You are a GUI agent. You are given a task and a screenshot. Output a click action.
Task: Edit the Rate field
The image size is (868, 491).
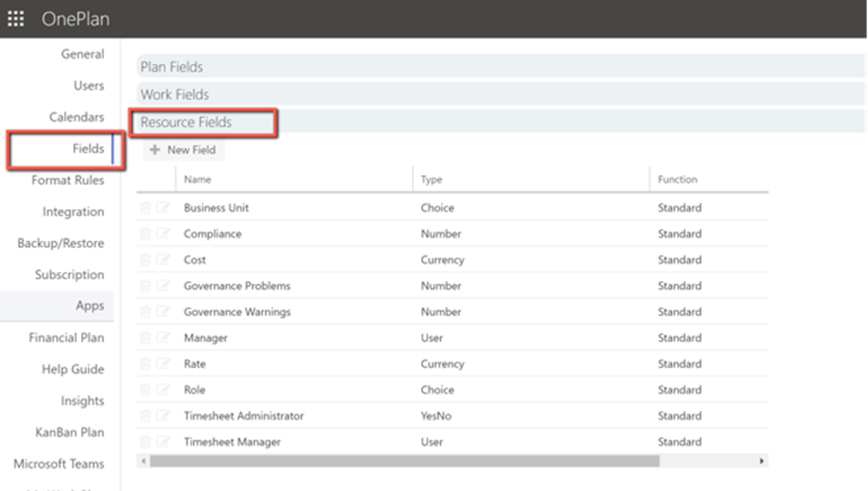pos(163,363)
